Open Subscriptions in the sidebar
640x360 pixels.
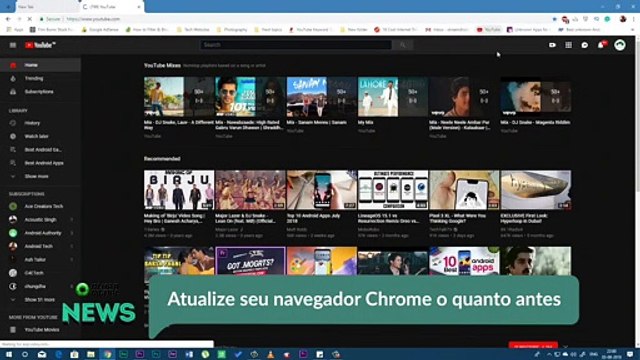[40, 92]
